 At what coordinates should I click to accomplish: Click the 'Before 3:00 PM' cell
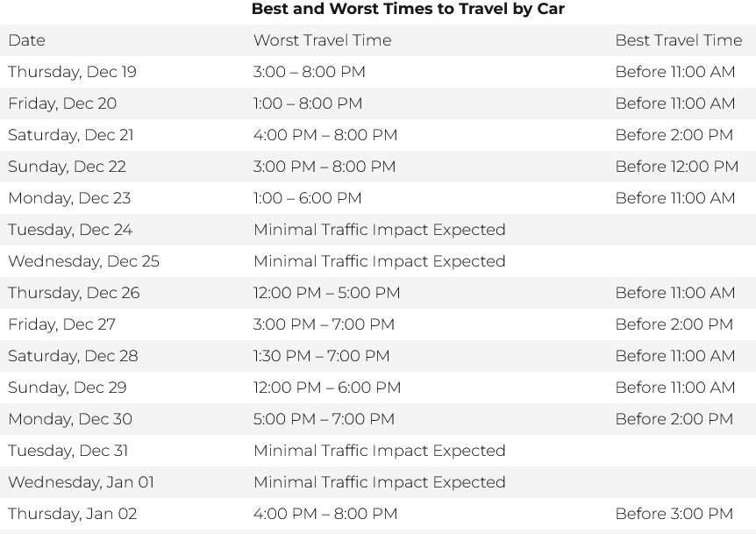pyautogui.click(x=674, y=514)
